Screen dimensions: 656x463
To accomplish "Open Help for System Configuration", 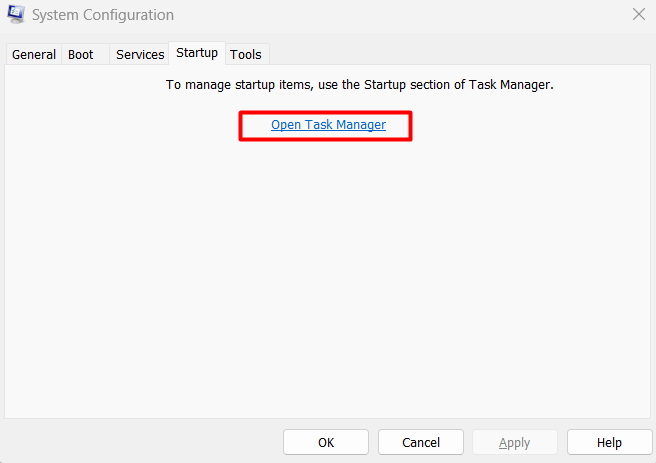I will click(609, 442).
